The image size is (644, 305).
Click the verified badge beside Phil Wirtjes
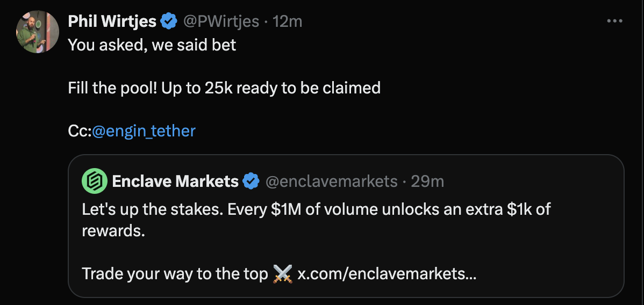coord(169,21)
